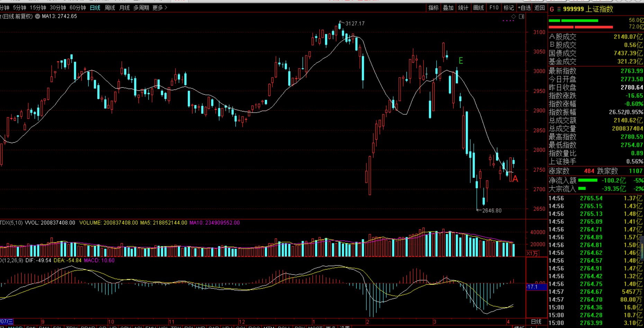Open the 指标 indicator button
This screenshot has height=328, width=644.
click(x=433, y=8)
